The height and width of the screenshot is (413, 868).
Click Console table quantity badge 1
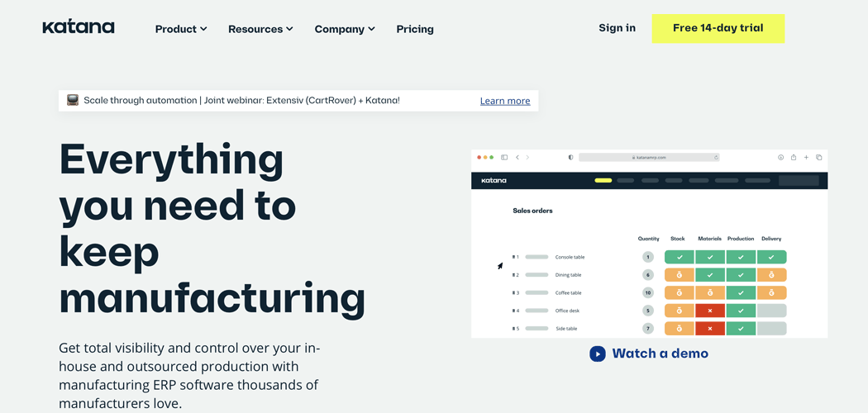(x=648, y=257)
